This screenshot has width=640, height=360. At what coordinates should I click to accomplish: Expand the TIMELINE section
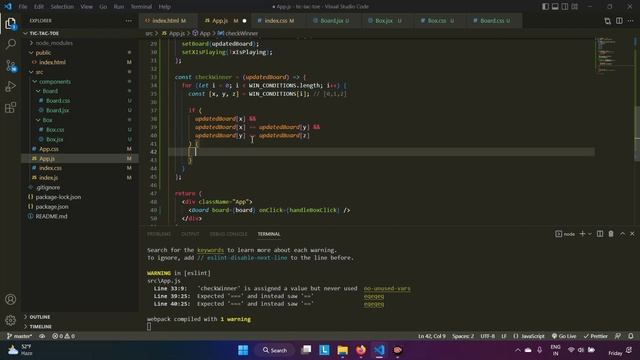[40, 327]
